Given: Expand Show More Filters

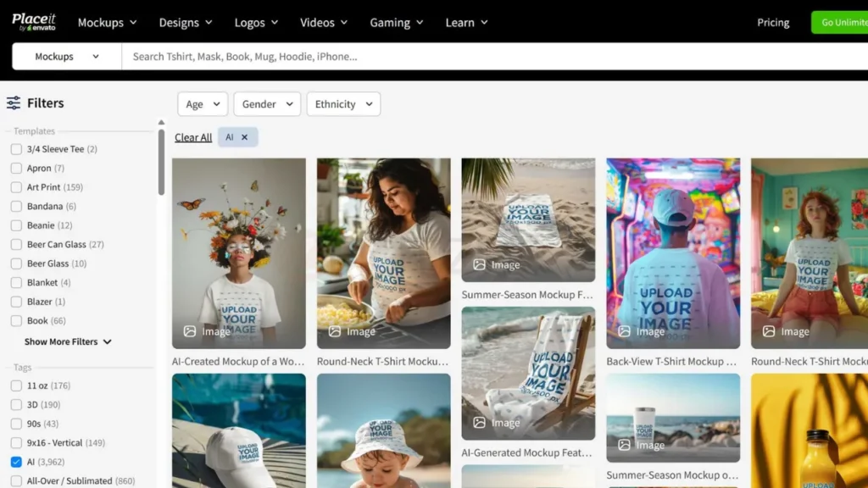Looking at the screenshot, I should point(68,341).
